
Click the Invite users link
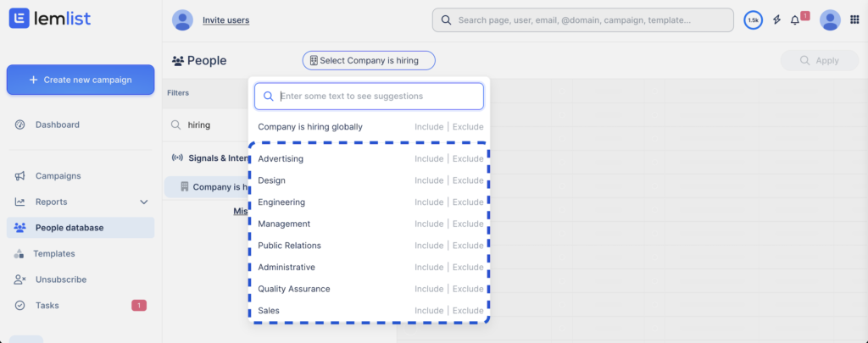(225, 19)
